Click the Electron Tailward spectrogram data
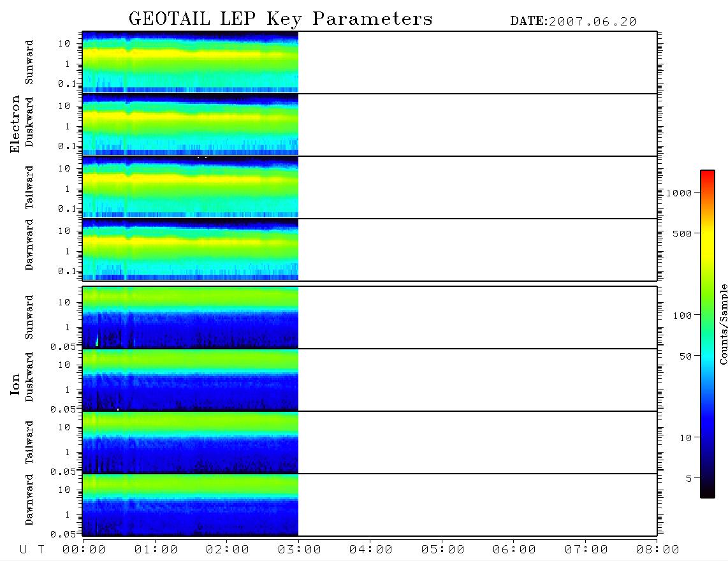This screenshot has width=728, height=561. [x=191, y=187]
